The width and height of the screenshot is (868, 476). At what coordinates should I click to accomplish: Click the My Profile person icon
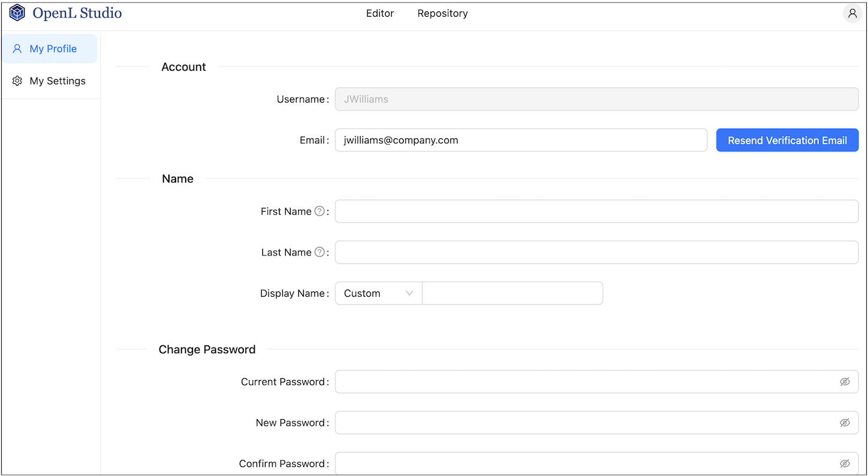pos(17,49)
